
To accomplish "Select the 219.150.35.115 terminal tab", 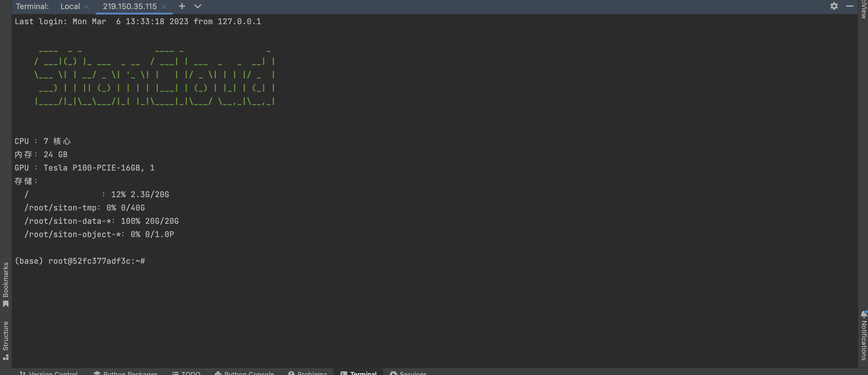I will pos(130,6).
